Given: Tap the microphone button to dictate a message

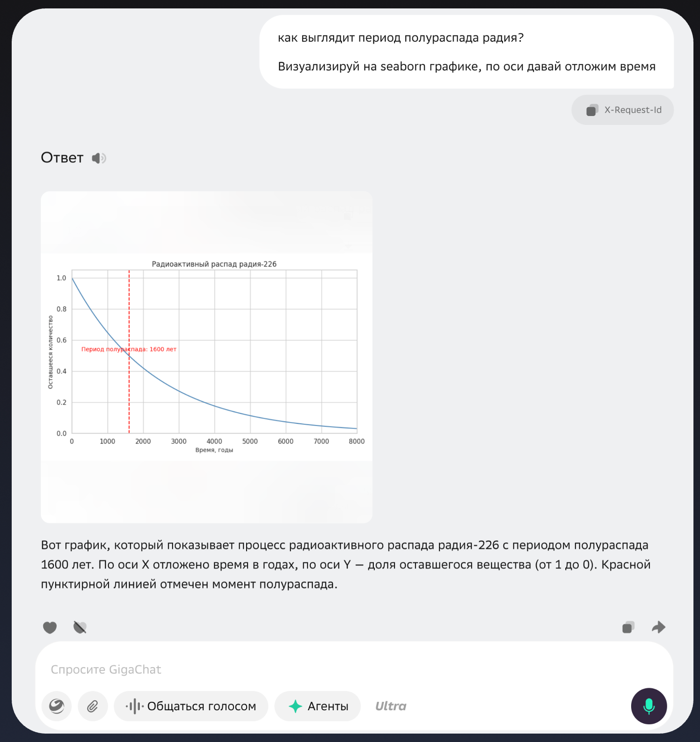Looking at the screenshot, I should pos(649,706).
